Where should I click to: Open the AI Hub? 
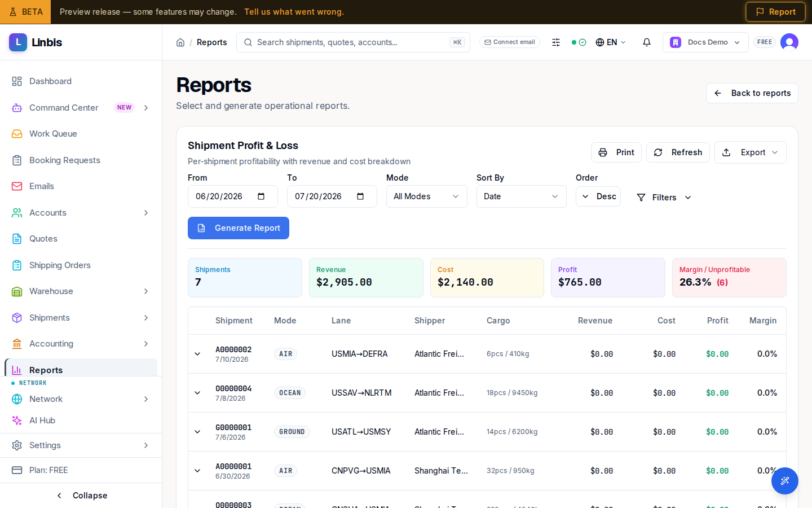[81, 421]
